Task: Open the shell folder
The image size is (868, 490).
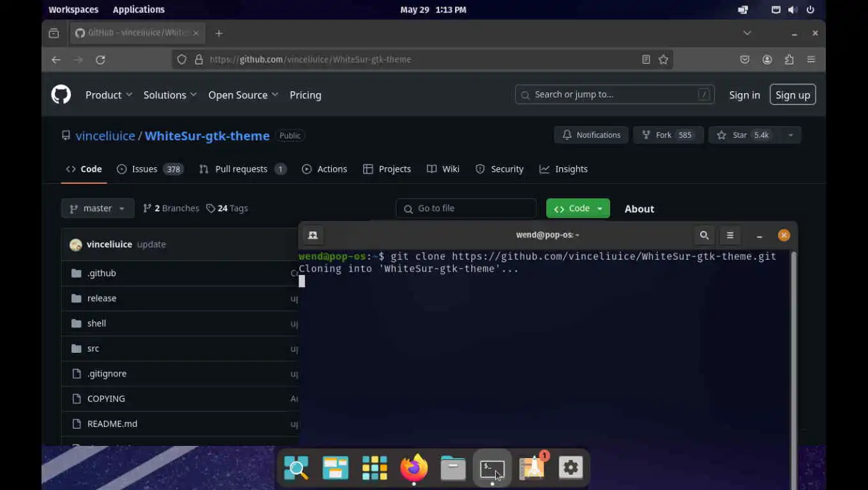Action: (x=96, y=323)
